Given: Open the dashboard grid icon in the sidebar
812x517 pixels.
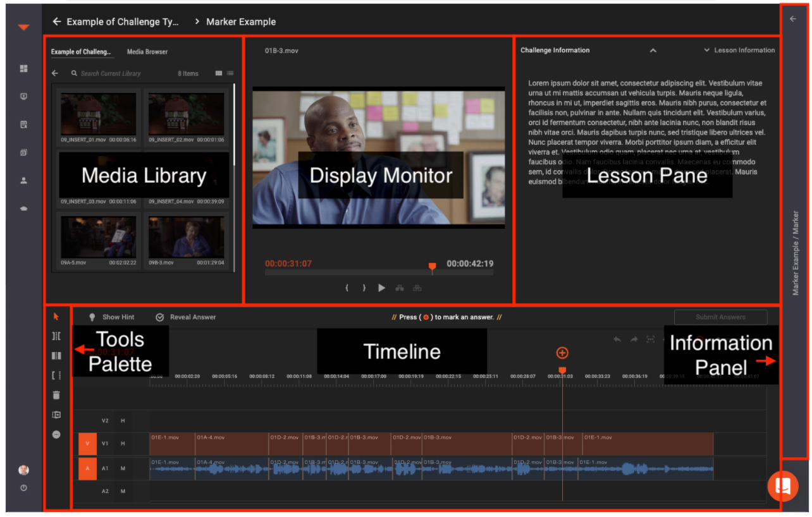Looking at the screenshot, I should point(24,68).
